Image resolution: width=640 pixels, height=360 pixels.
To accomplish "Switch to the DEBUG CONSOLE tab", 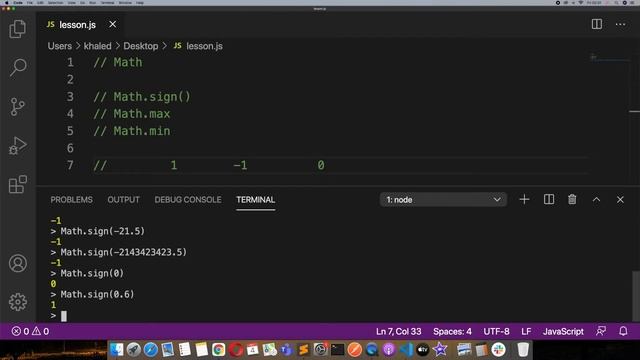I will [x=188, y=200].
